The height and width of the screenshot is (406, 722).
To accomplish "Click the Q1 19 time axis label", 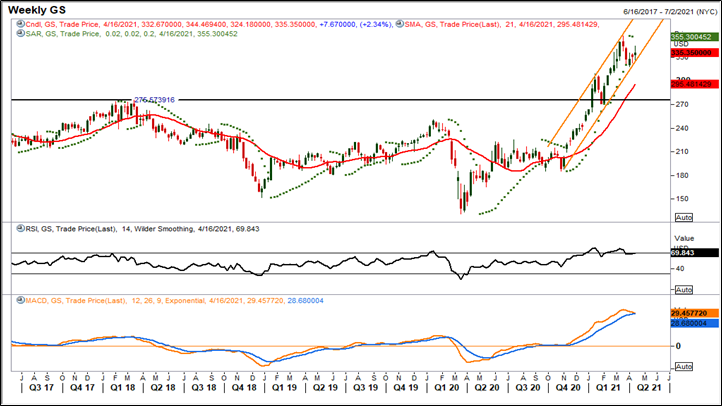I will pyautogui.click(x=284, y=388).
